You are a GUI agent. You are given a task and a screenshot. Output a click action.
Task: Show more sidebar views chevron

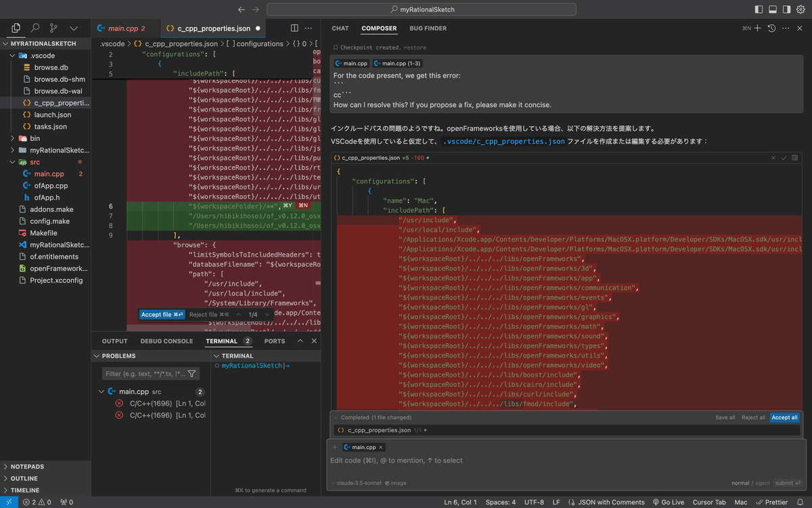click(x=74, y=28)
